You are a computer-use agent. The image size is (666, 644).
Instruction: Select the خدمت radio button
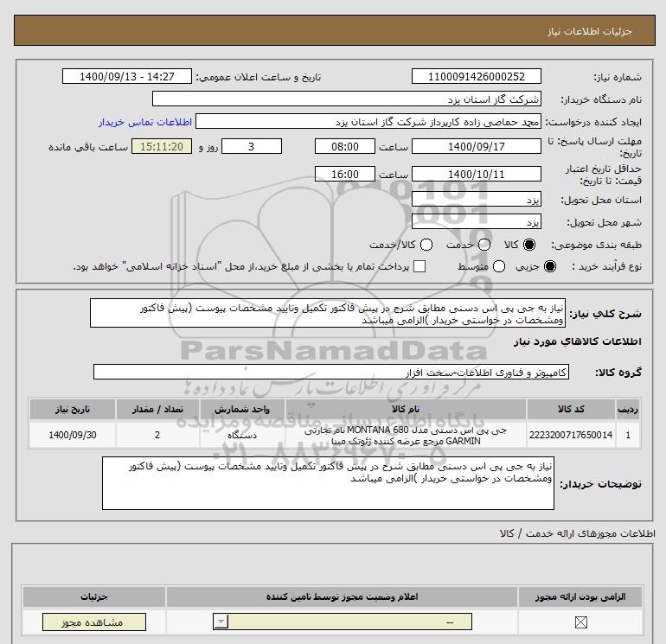click(x=484, y=245)
